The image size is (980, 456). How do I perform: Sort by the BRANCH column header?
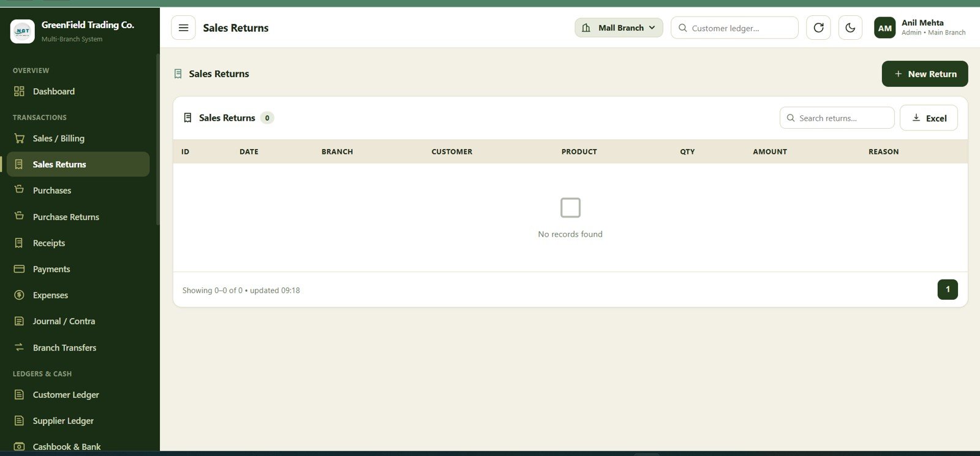coord(337,151)
